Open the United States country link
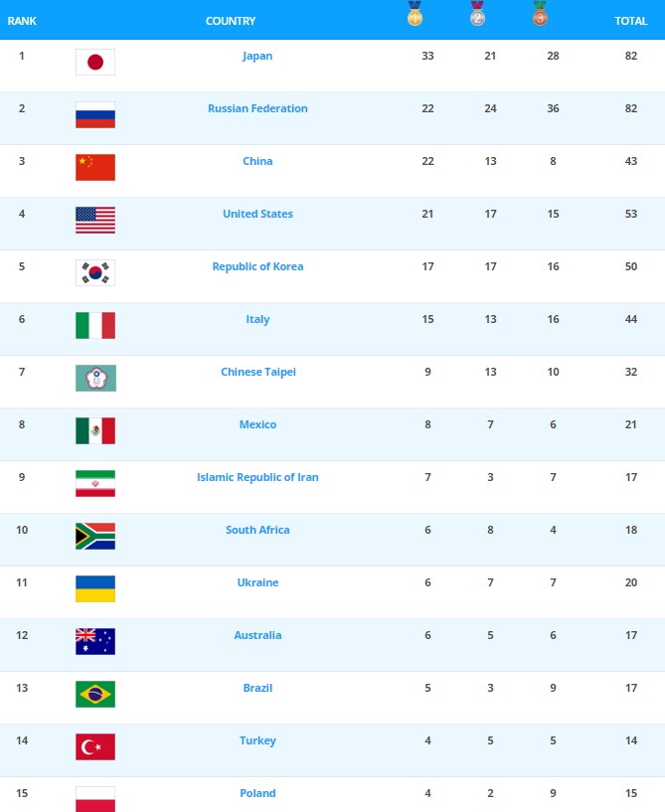This screenshot has height=812, width=665. (257, 214)
